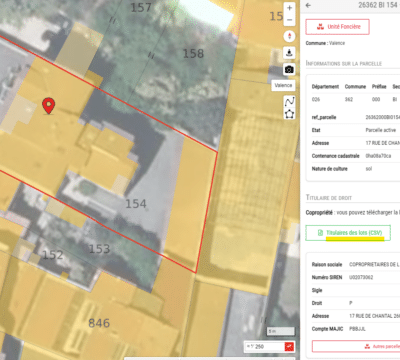The height and width of the screenshot is (360, 400).
Task: Click the map scale input field
Action: pyautogui.click(x=264, y=347)
